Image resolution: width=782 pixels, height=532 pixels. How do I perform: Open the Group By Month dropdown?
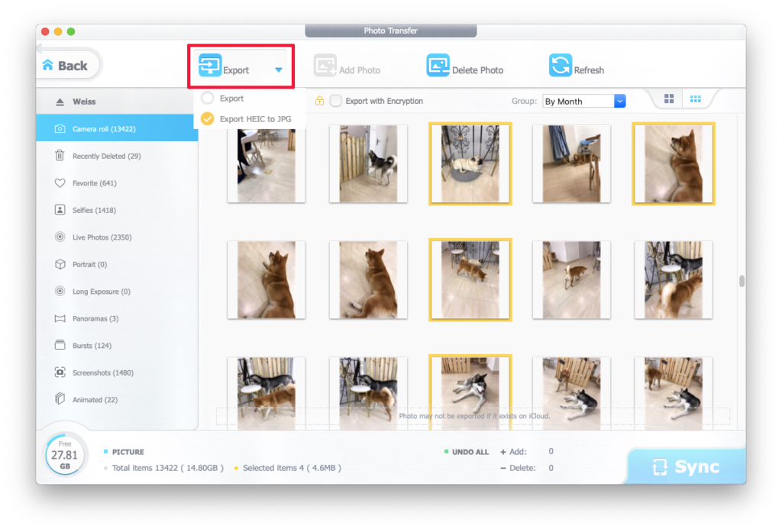[584, 102]
